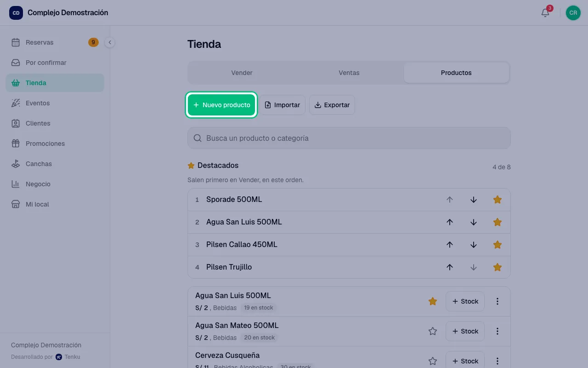
Task: Open Eventos in the sidebar
Action: click(55, 103)
